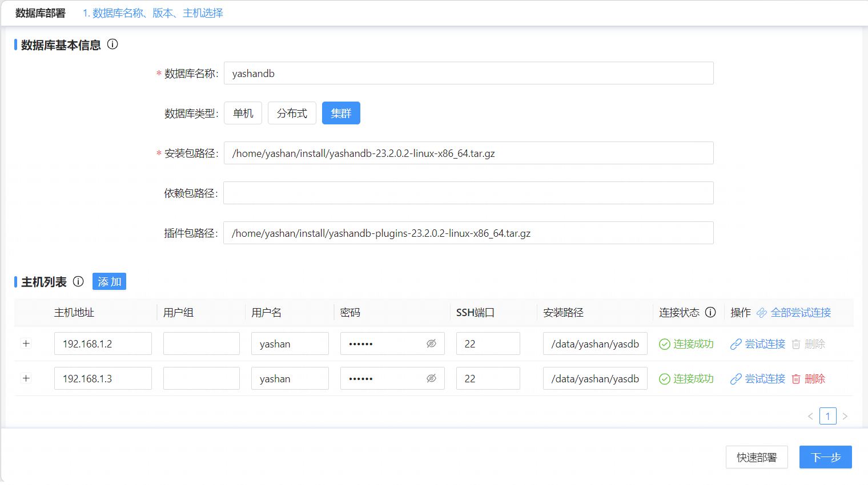Viewport: 868px width, 485px height.
Task: Click success check icon for 192.168.1.2
Action: point(665,344)
